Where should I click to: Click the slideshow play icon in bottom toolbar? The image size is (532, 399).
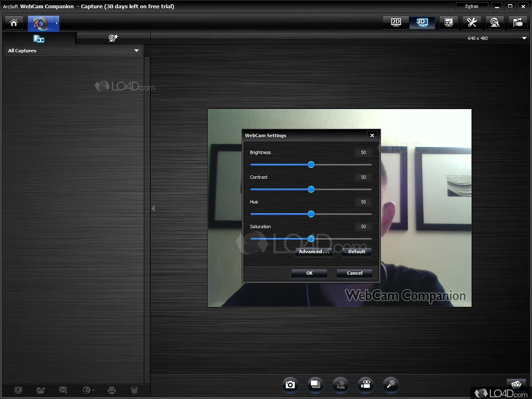pyautogui.click(x=18, y=390)
